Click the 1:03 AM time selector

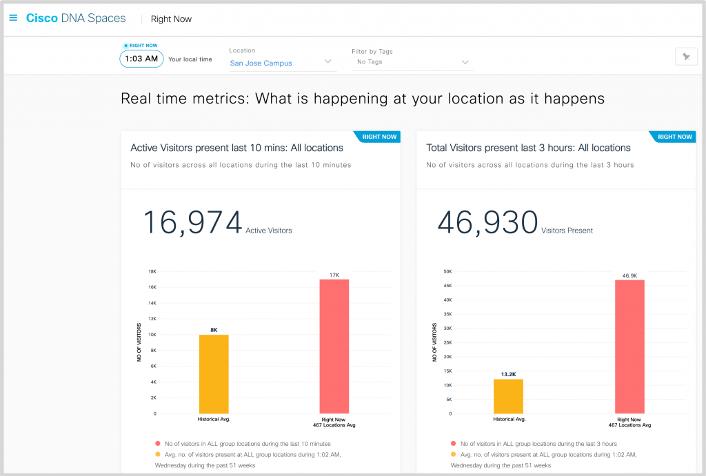[x=141, y=59]
